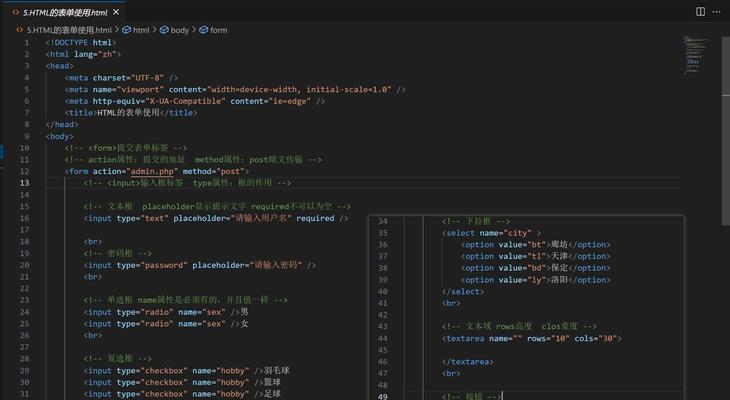The width and height of the screenshot is (730, 400).
Task: Click the comment on line 43 about rows
Action: [x=520, y=326]
